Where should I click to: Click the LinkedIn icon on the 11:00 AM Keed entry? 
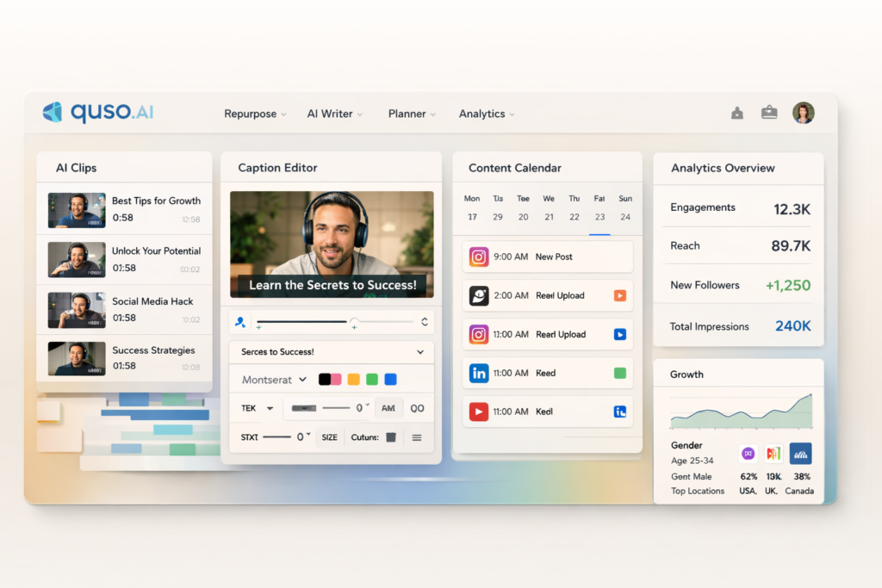click(477, 373)
